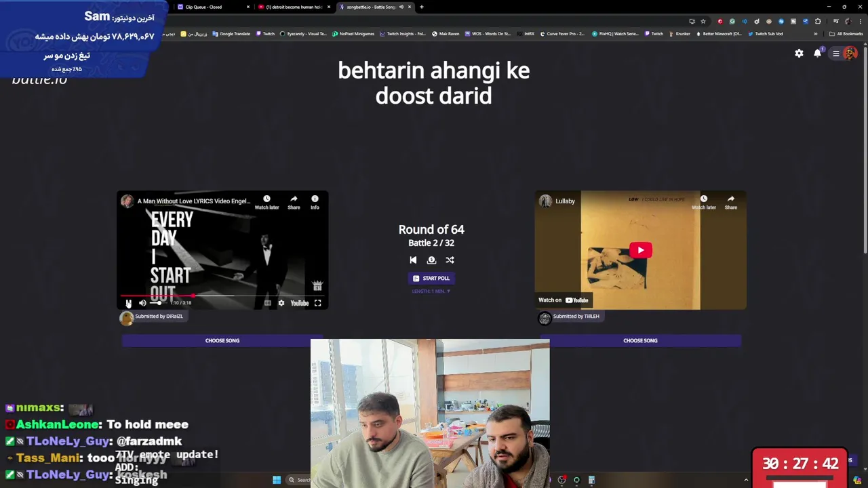Mute the left video speaker icon

142,303
